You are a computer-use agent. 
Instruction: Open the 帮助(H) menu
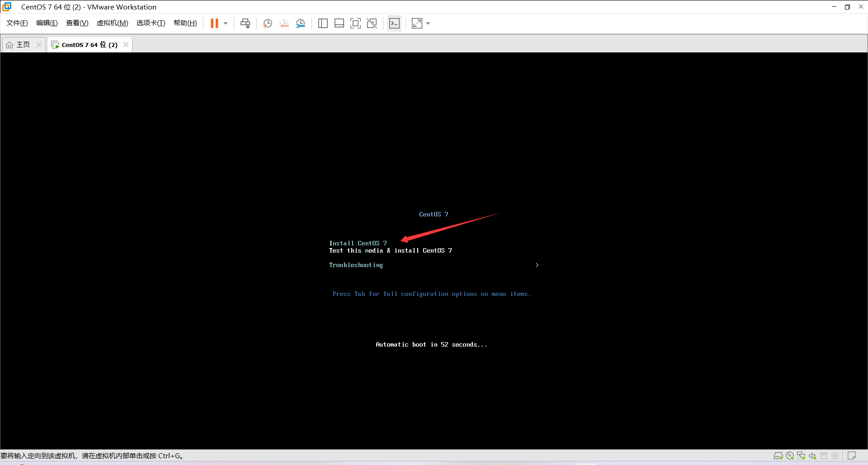185,23
